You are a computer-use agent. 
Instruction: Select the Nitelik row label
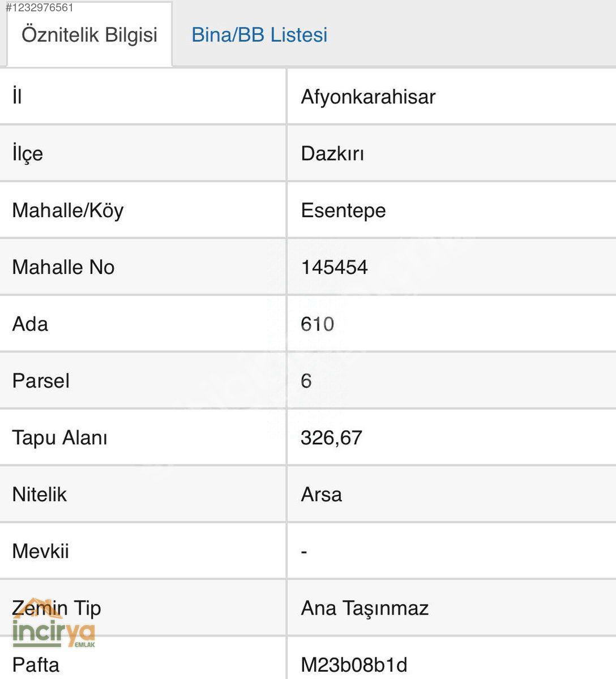pyautogui.click(x=39, y=495)
